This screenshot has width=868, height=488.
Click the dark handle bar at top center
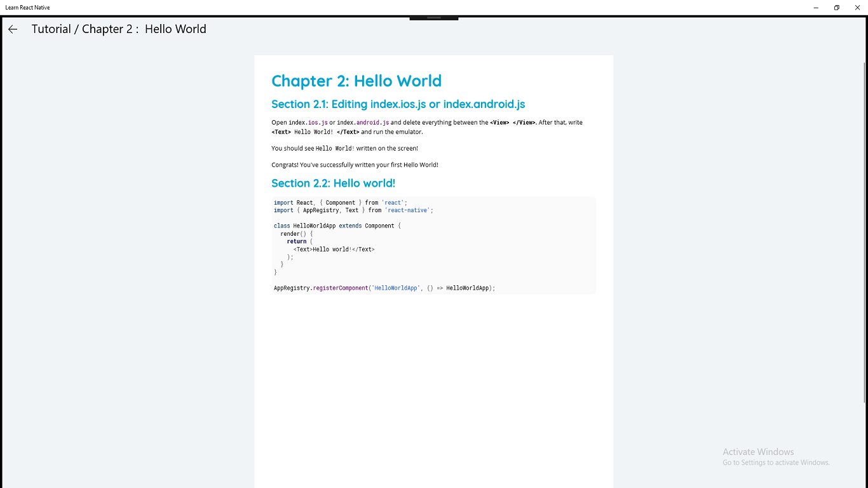[x=434, y=18]
